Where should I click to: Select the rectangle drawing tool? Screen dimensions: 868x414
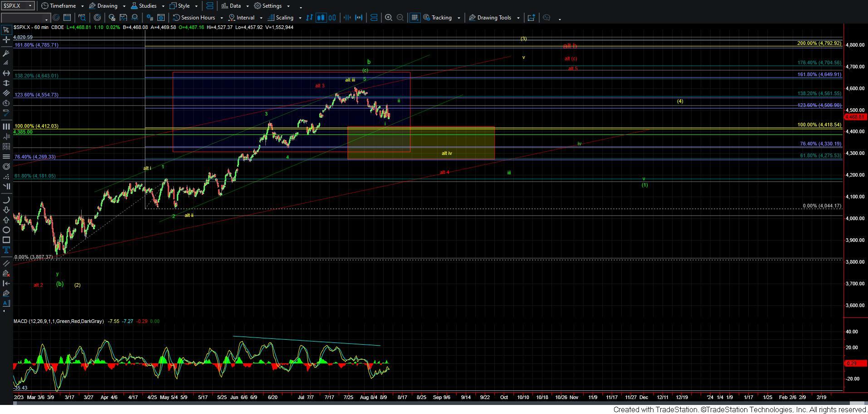[6, 240]
